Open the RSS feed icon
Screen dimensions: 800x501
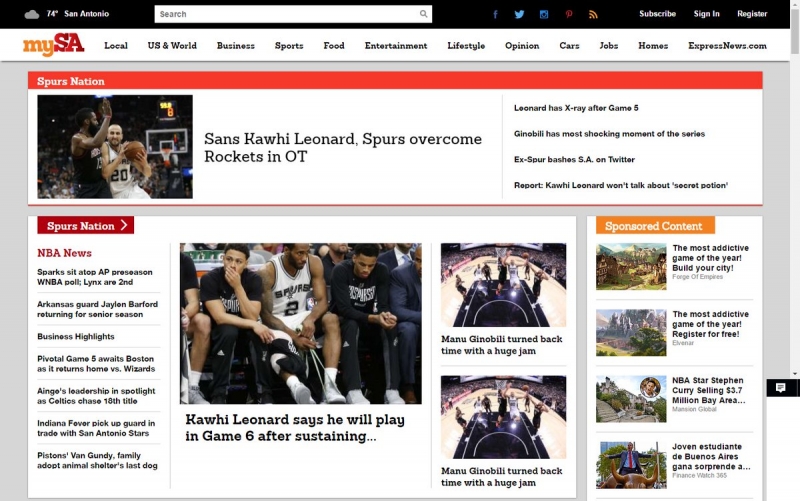593,14
